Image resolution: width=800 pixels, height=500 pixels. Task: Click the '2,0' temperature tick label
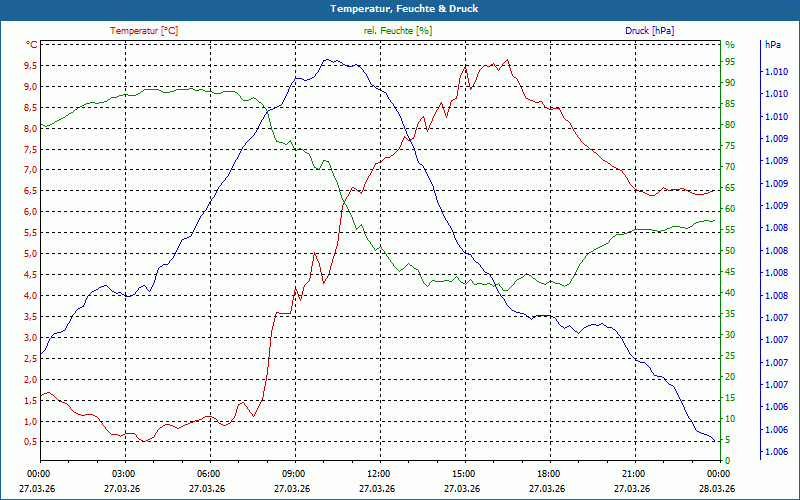coord(32,379)
